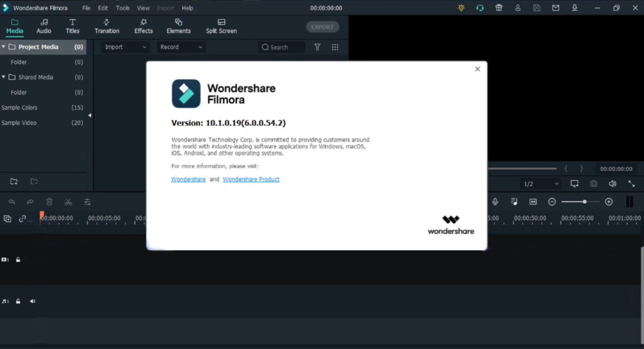Lock the audio track
This screenshot has width=644, height=349.
coord(18,301)
